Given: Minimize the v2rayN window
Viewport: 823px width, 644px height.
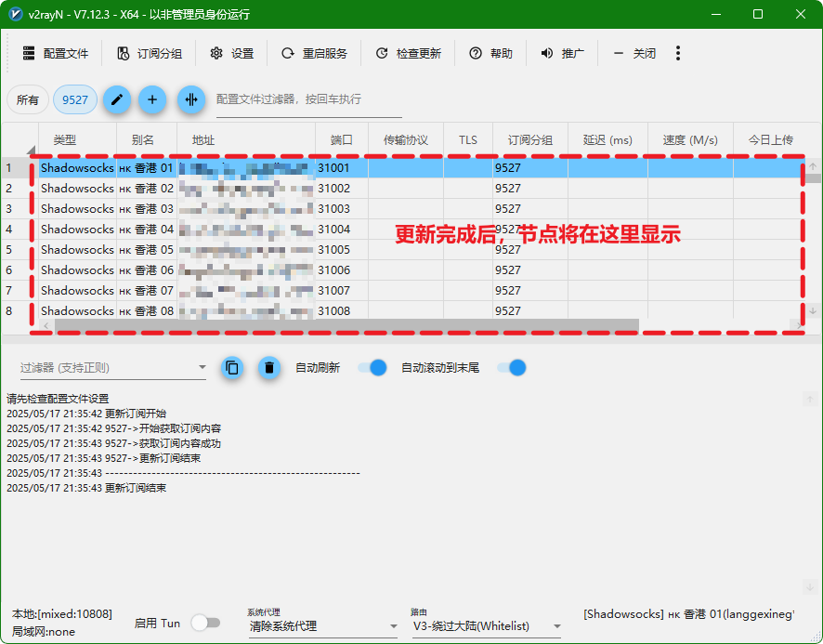Looking at the screenshot, I should coord(715,14).
